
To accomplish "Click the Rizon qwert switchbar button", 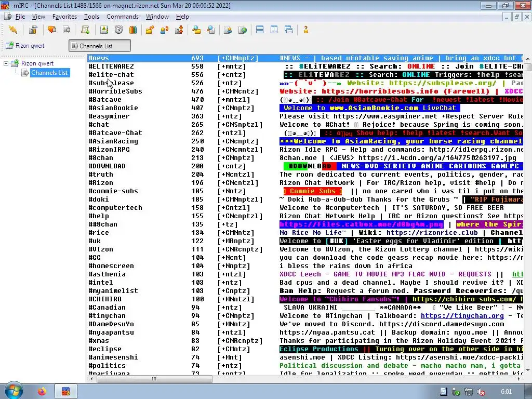I will pos(25,46).
